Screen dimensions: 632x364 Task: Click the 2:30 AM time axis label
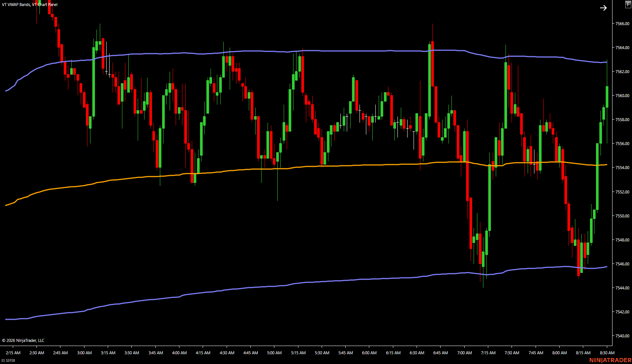37,353
